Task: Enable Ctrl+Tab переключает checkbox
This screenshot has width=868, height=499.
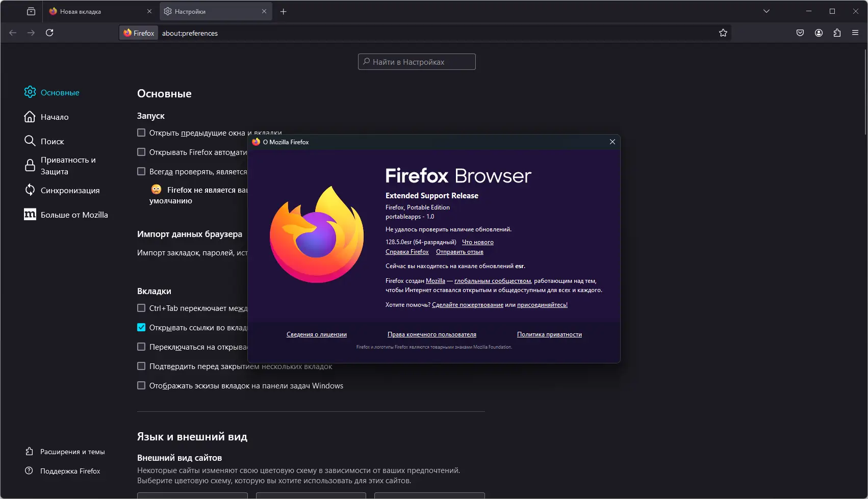Action: coord(141,308)
